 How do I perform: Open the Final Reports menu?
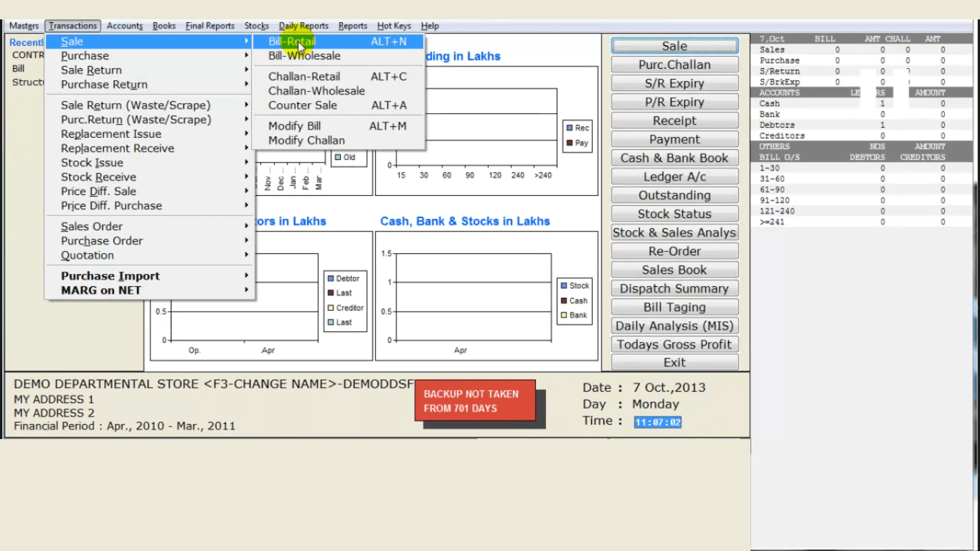(210, 26)
